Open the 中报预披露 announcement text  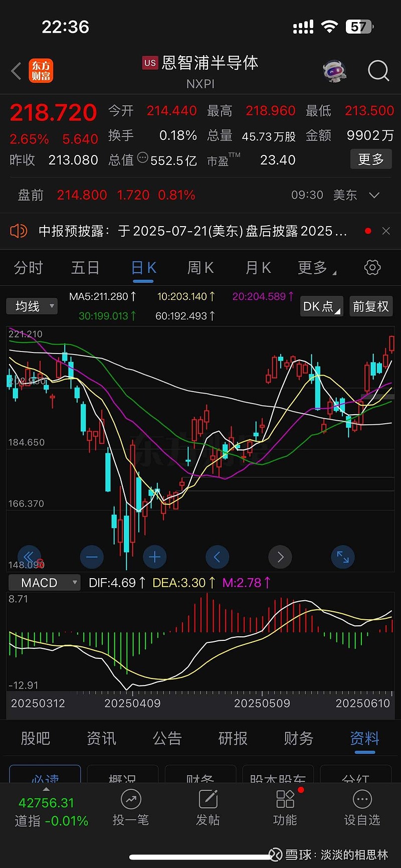click(x=192, y=231)
